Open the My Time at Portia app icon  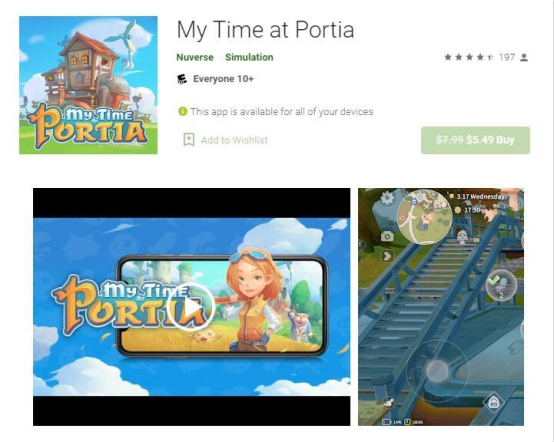(x=88, y=85)
